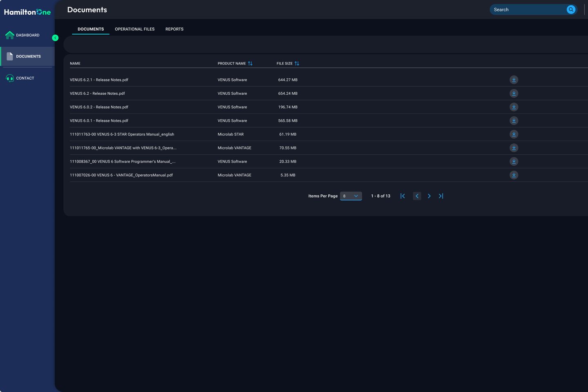The height and width of the screenshot is (392, 588).
Task: Download 111011765-00 Microlab VANTAGE manual
Action: [x=514, y=148]
